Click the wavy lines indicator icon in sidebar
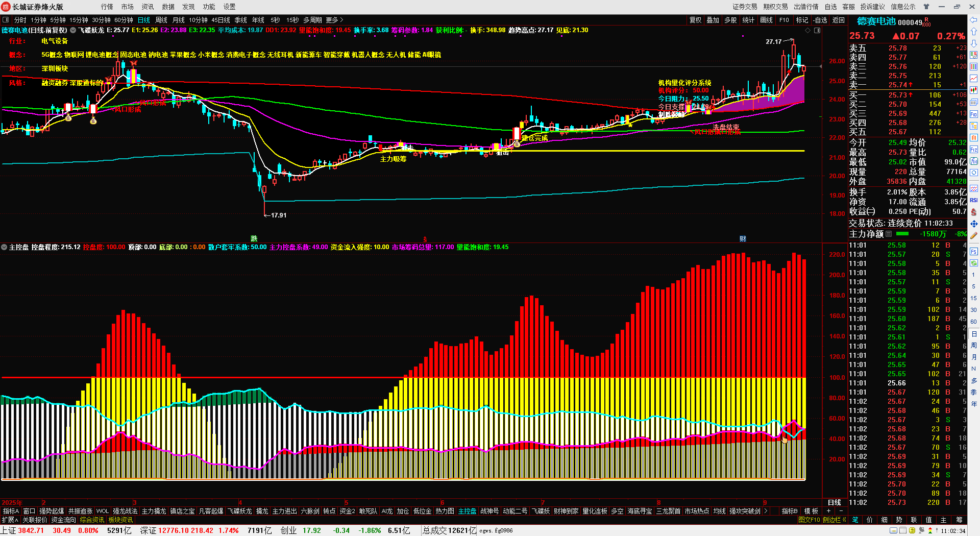The image size is (980, 536). point(974,188)
